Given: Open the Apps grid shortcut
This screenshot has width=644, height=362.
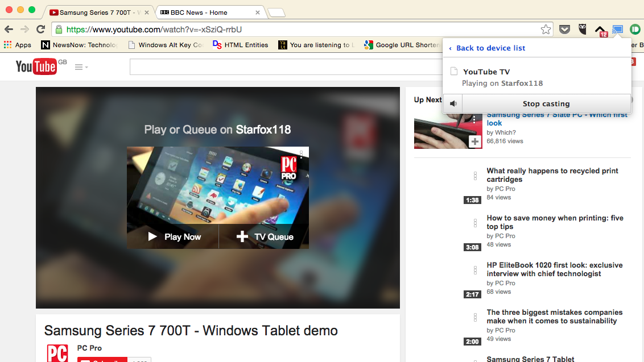Looking at the screenshot, I should point(17,45).
